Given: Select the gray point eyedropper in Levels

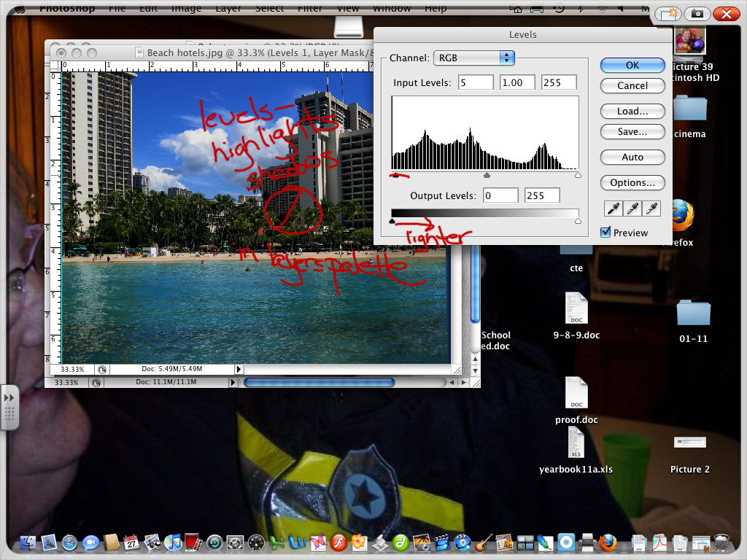Looking at the screenshot, I should point(632,209).
